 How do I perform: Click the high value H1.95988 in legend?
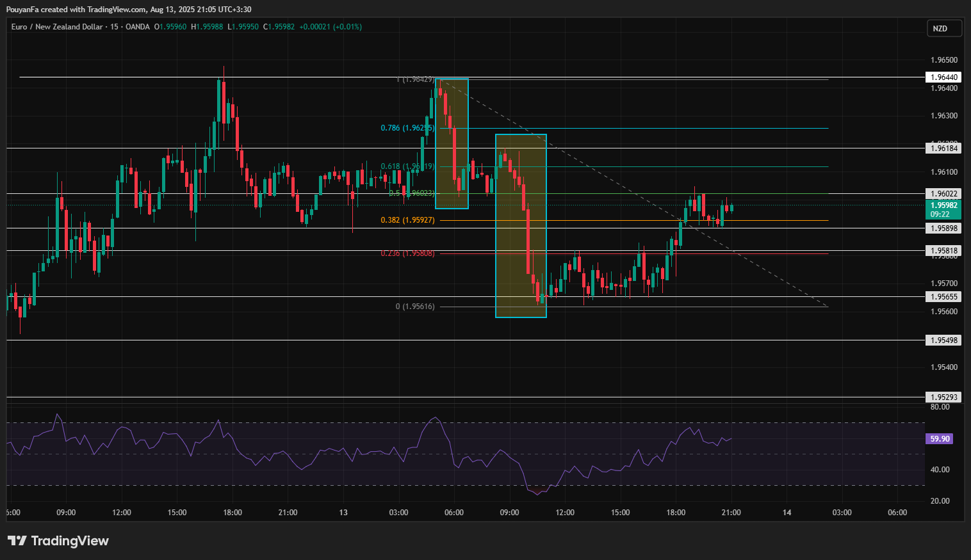[207, 27]
